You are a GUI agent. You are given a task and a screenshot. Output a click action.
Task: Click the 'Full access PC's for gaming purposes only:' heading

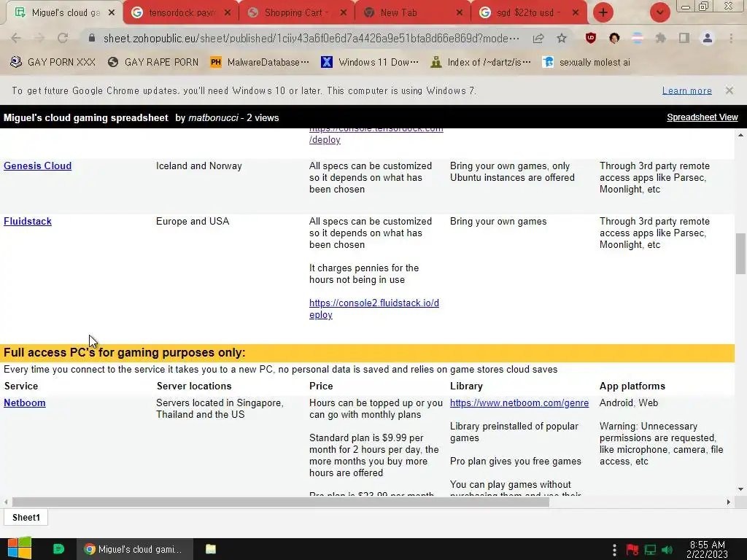124,352
